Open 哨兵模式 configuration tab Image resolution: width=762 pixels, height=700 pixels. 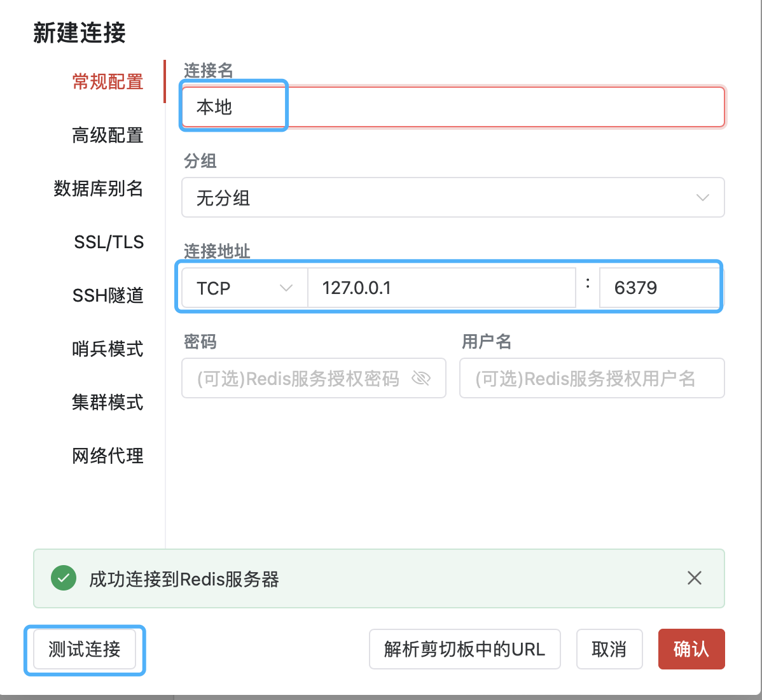tap(107, 349)
